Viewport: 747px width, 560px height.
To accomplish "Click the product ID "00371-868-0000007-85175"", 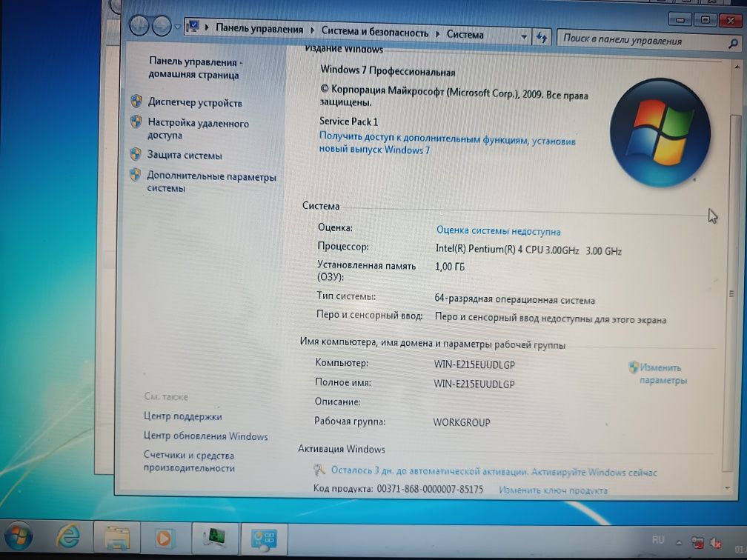I will tap(430, 489).
